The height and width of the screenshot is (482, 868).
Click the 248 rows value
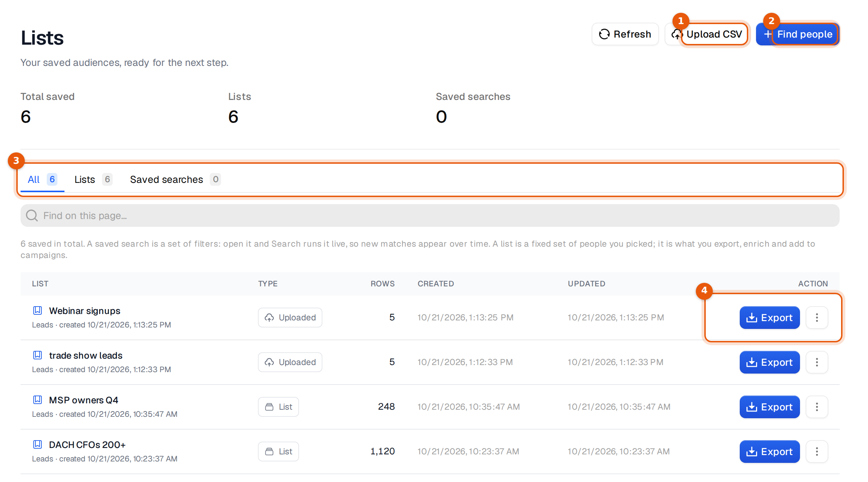point(387,407)
